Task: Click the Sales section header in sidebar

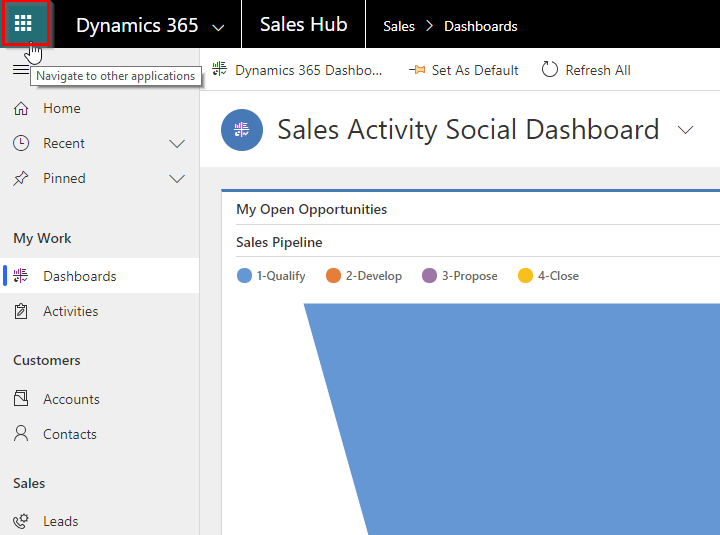Action: 29,483
